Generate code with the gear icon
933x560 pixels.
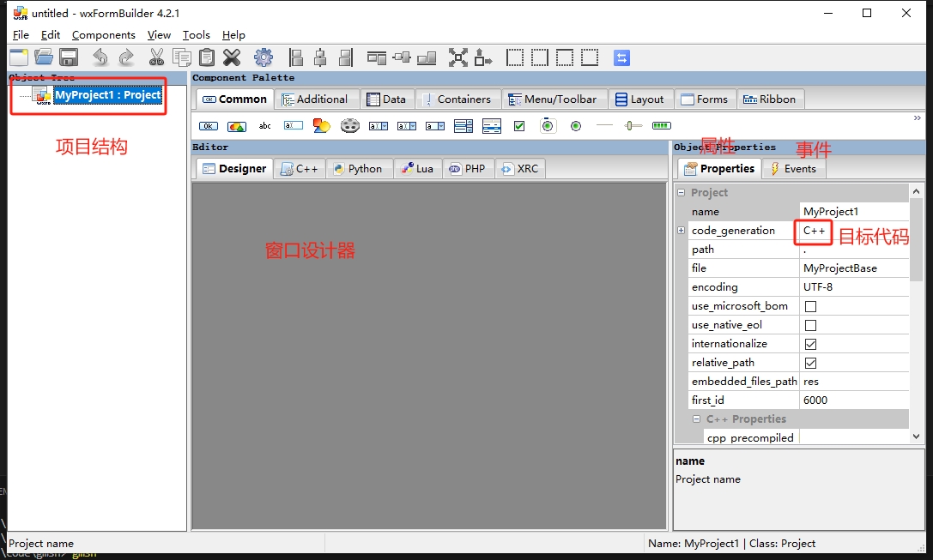(264, 57)
